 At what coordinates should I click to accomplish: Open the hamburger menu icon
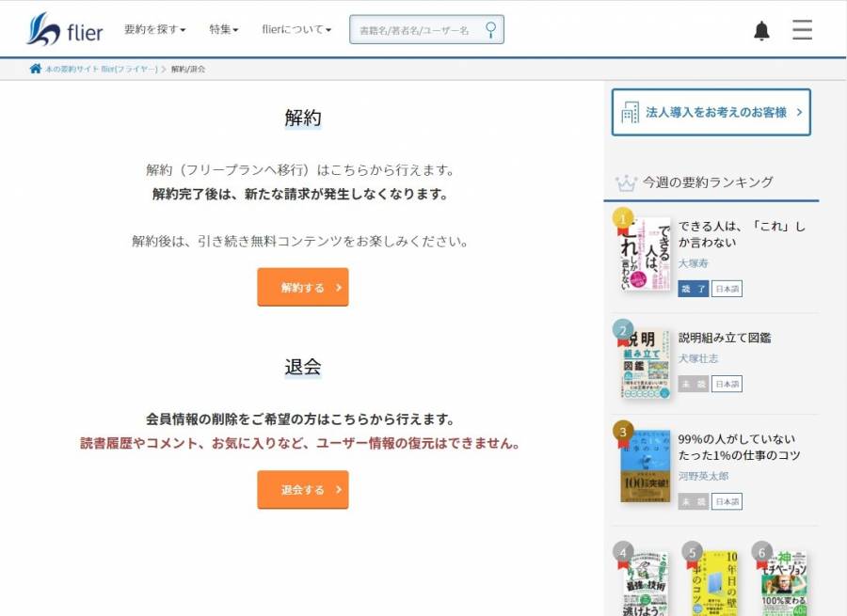(x=802, y=30)
